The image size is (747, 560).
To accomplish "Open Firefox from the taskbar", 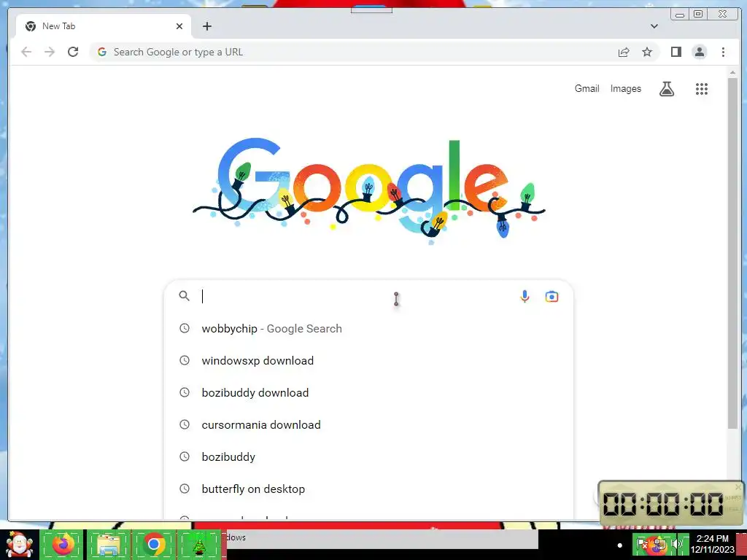I will pos(63,544).
